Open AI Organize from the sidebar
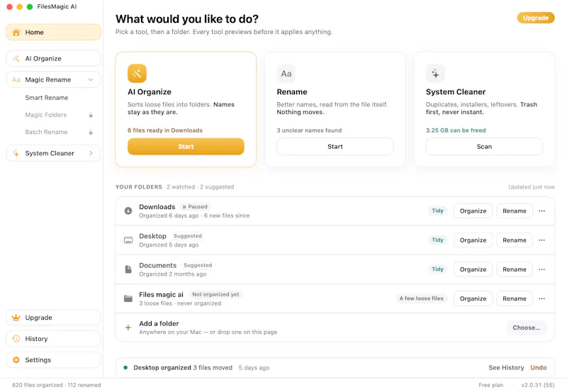Image resolution: width=567 pixels, height=392 pixels. tap(53, 59)
